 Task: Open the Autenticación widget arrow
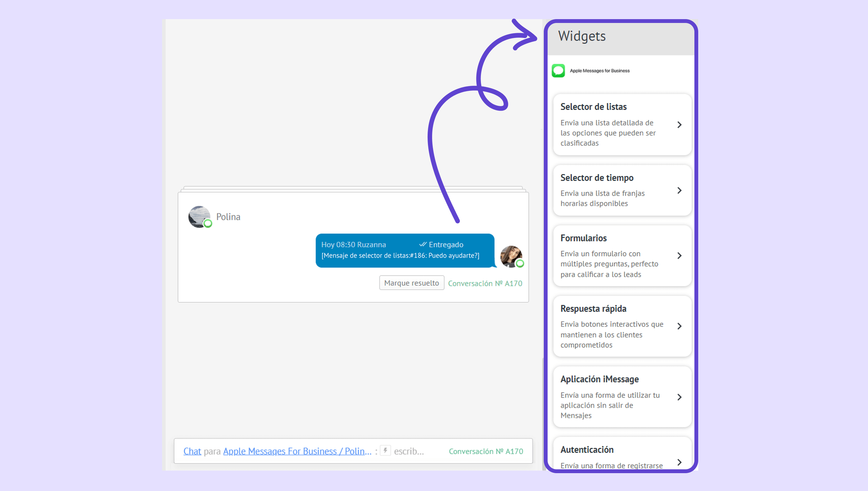(679, 462)
